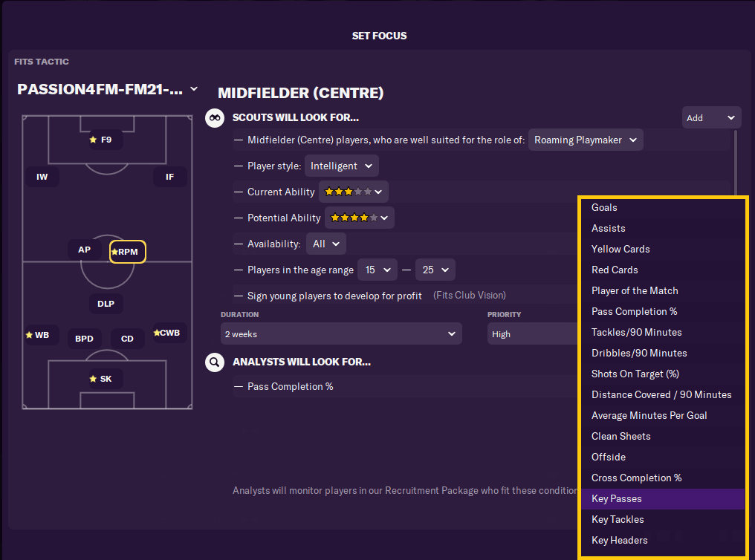The image size is (755, 560).
Task: Open the 2 weeks duration dropdown
Action: point(341,334)
